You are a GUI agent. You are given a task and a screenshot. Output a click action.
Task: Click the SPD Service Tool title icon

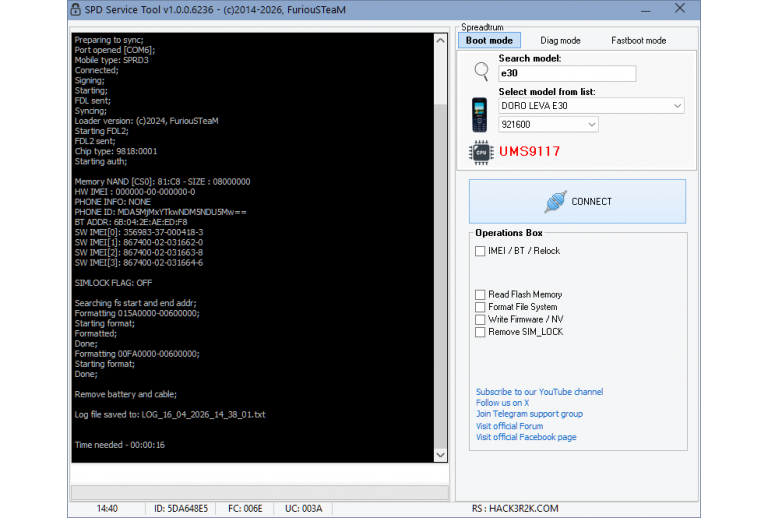point(77,9)
